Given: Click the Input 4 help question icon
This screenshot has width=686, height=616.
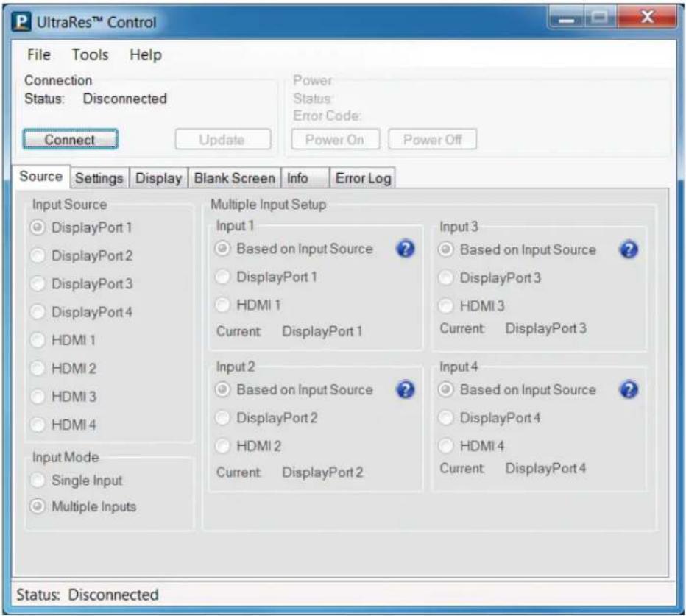Looking at the screenshot, I should click(629, 389).
